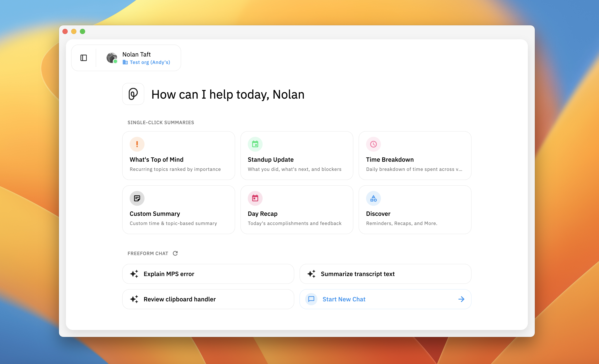599x364 pixels.
Task: Choose Summarize transcript text suggestion
Action: 385,274
